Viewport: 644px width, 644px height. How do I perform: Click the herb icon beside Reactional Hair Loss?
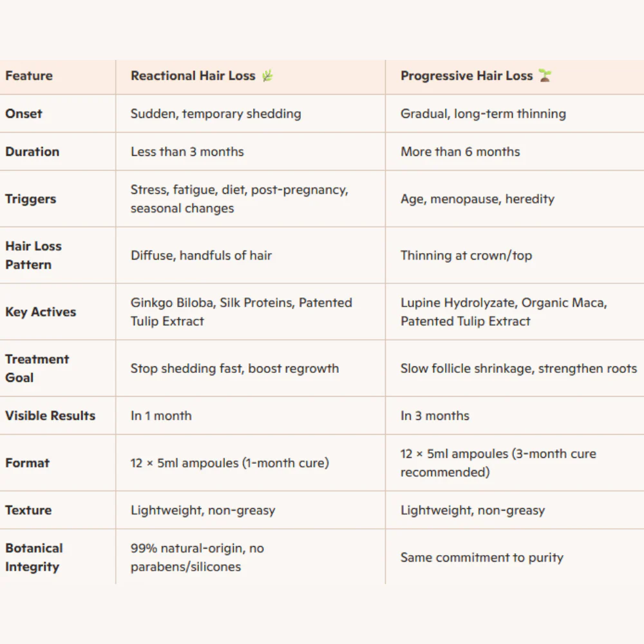pos(267,76)
